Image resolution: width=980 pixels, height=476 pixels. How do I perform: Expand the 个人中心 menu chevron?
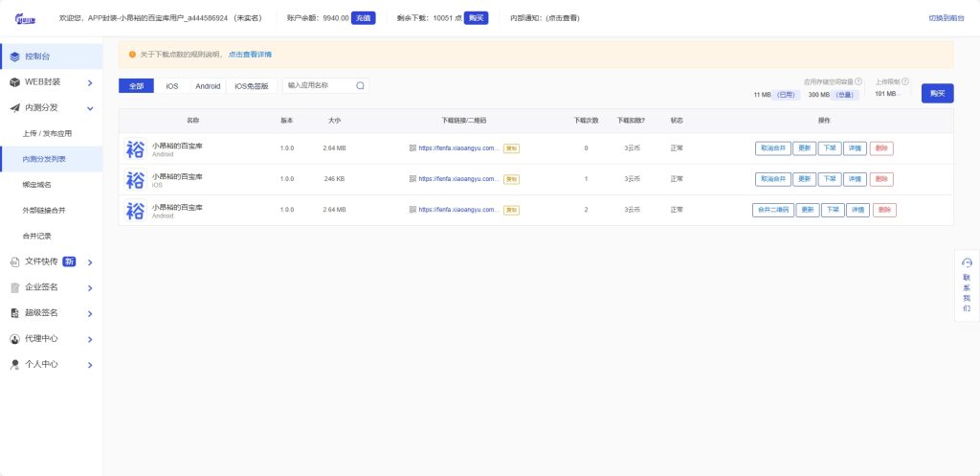point(90,365)
